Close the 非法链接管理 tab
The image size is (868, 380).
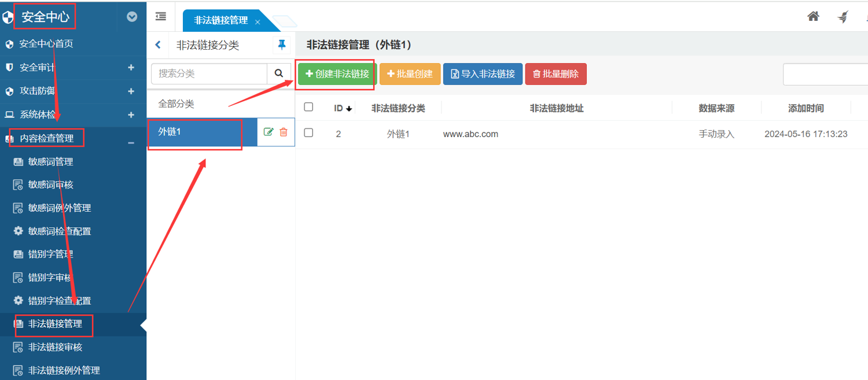(x=258, y=22)
